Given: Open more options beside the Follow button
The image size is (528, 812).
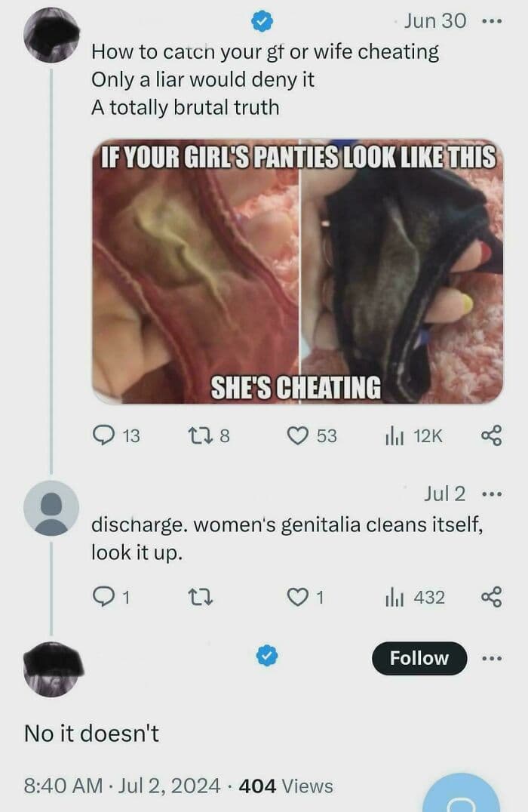Looking at the screenshot, I should click(491, 658).
